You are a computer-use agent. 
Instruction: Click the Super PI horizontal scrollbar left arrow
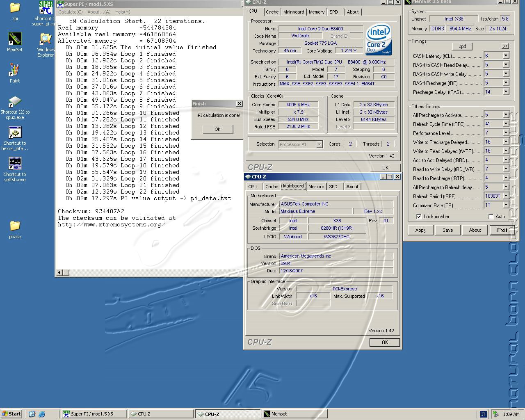pyautogui.click(x=59, y=272)
